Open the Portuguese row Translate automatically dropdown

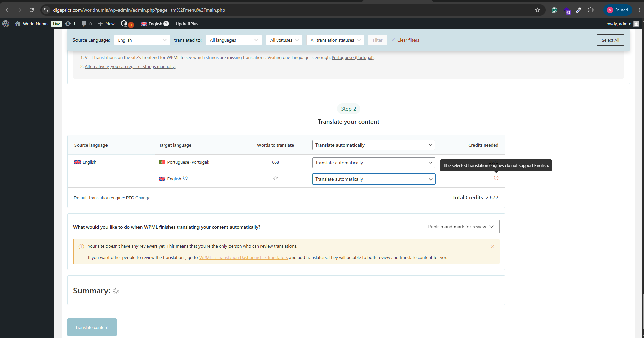373,163
